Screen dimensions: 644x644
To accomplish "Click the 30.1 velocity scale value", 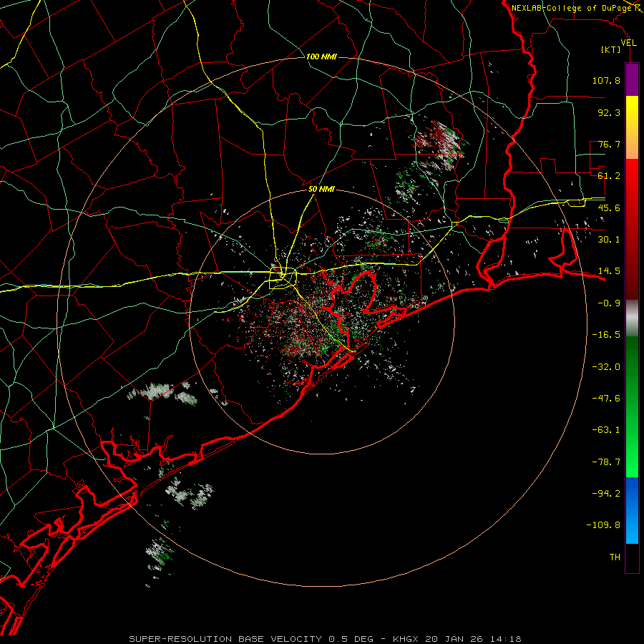I will [x=609, y=240].
